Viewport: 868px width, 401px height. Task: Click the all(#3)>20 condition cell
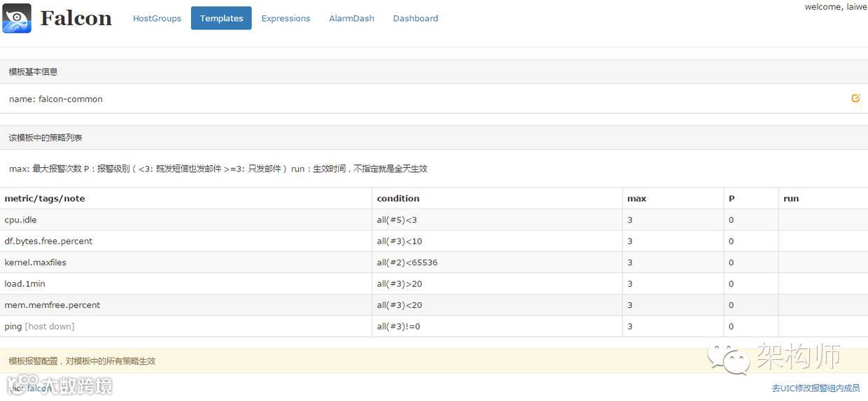tap(497, 283)
